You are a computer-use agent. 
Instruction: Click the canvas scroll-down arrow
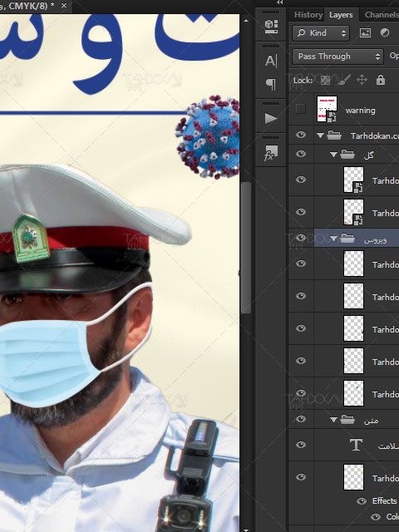tap(246, 530)
